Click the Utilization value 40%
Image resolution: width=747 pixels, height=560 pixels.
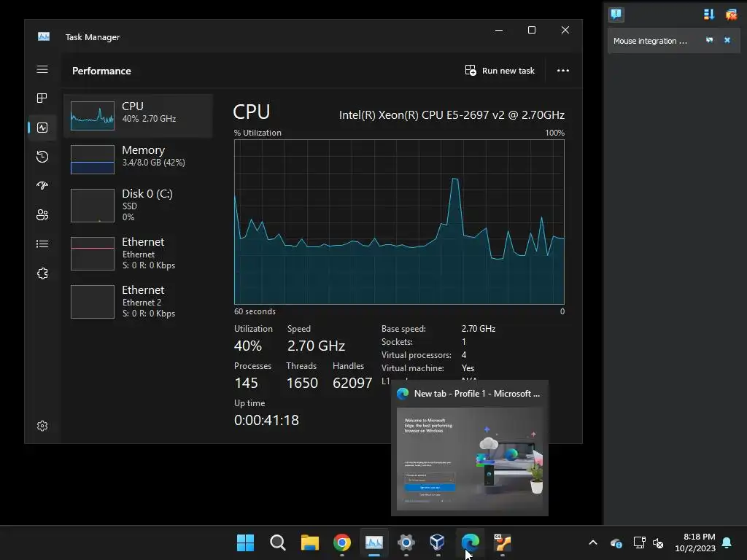(x=248, y=346)
